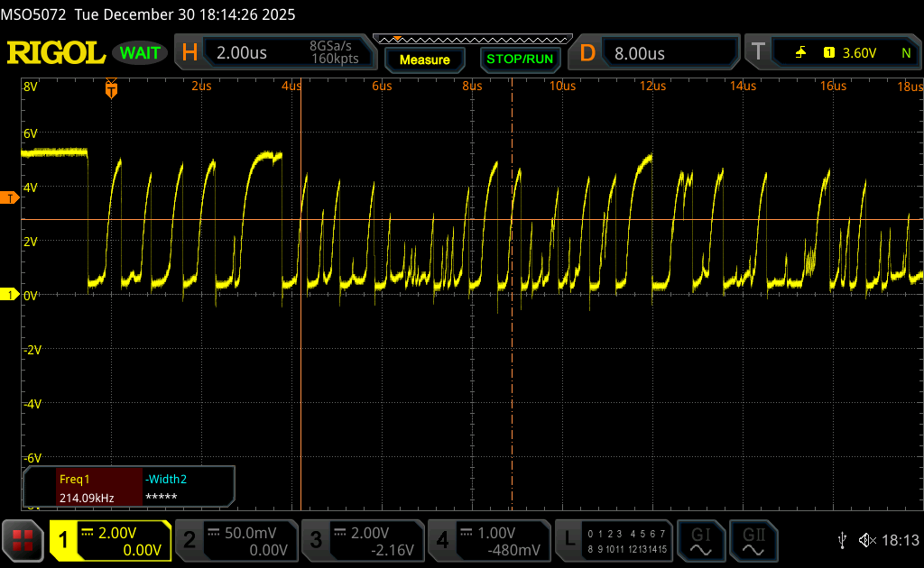This screenshot has width=924, height=568.
Task: Open the function navigation grid icon
Action: click(23, 539)
